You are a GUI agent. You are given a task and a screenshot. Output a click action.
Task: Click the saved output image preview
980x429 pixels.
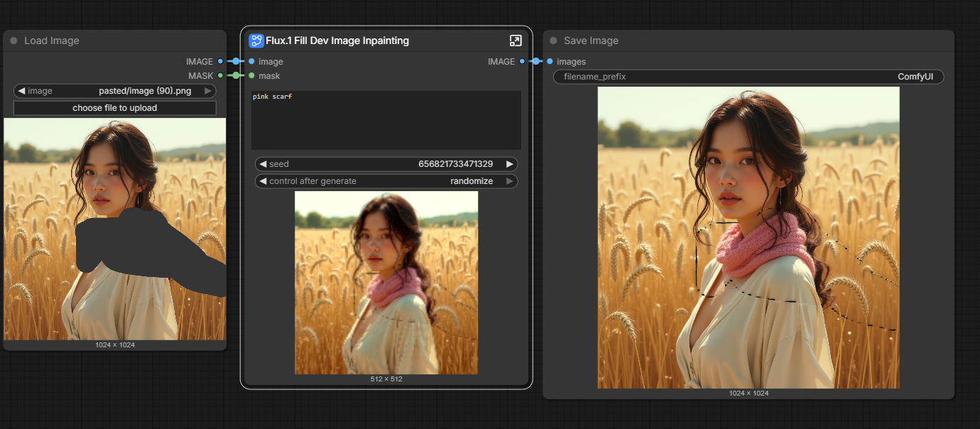click(x=748, y=237)
